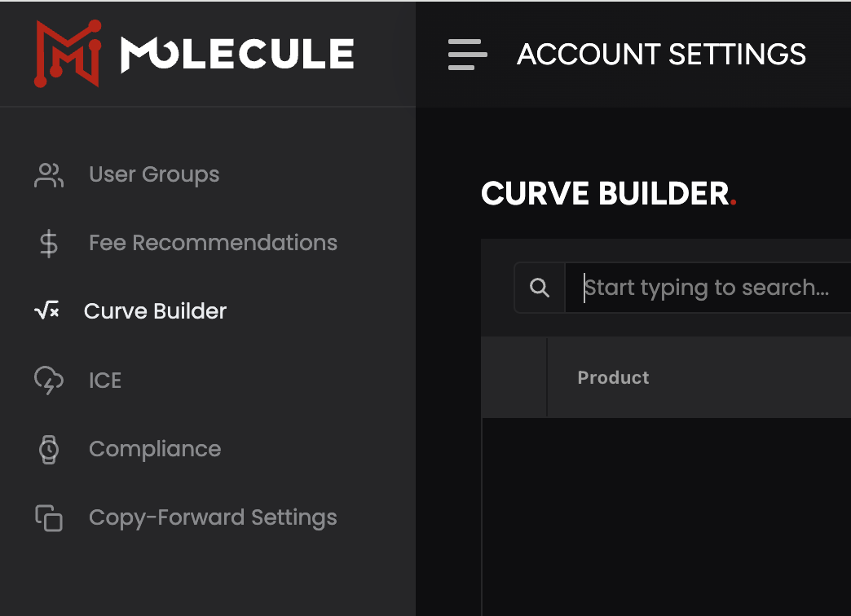Click the User Groups people icon
851x616 pixels.
coord(49,174)
